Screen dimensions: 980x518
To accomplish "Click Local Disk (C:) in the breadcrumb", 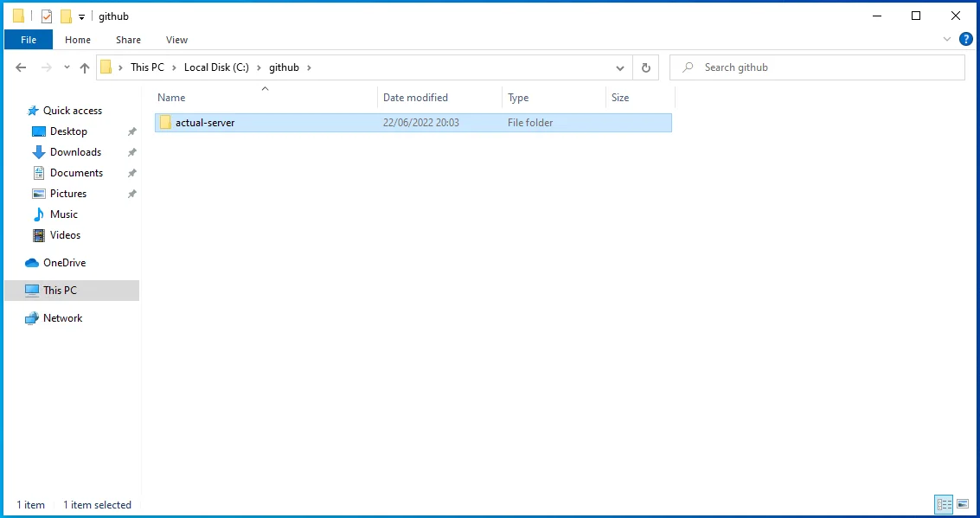I will (x=216, y=67).
